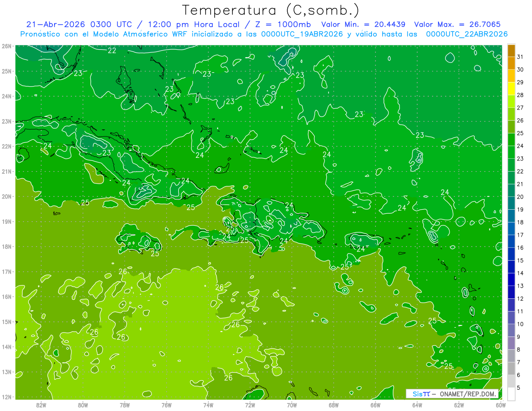Screen dimensions: 532x411
Task: Click the SisPI - ONAMET/REP.DOM. label
Action: [x=452, y=394]
